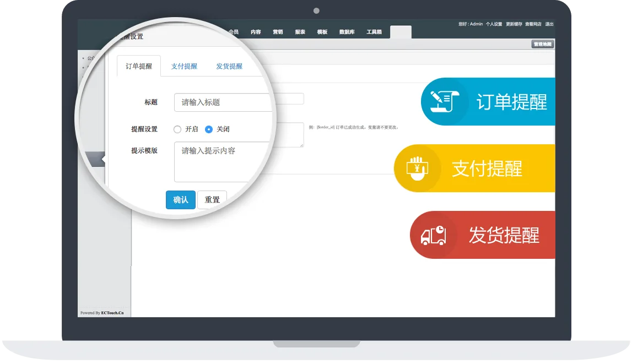The width and height of the screenshot is (632, 364).
Task: Click the 重置 button
Action: 212,200
